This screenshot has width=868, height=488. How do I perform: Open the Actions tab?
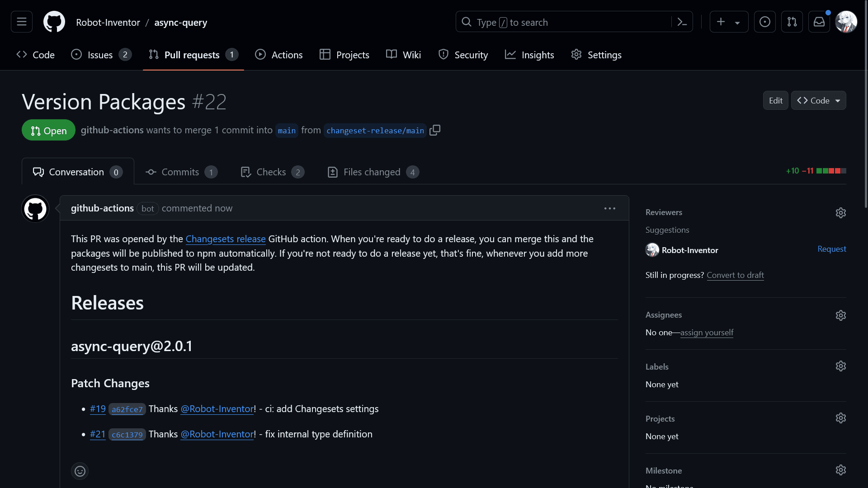(x=279, y=55)
